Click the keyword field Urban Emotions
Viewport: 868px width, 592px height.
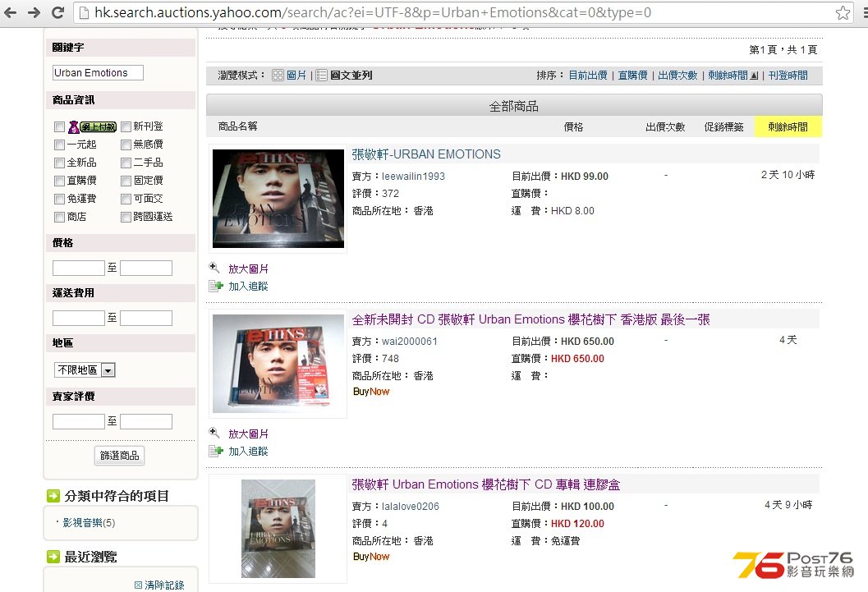98,72
